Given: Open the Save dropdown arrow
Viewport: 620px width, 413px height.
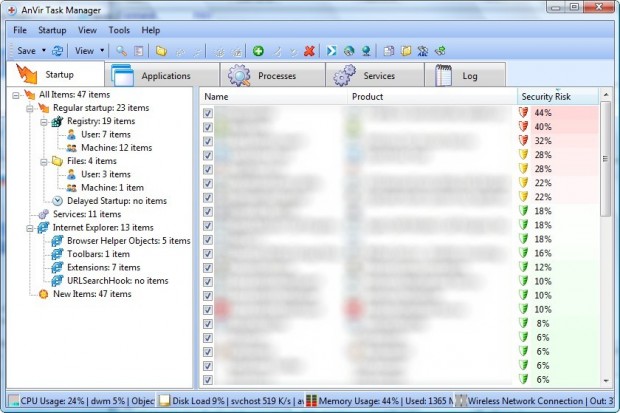Looking at the screenshot, I should pyautogui.click(x=44, y=50).
